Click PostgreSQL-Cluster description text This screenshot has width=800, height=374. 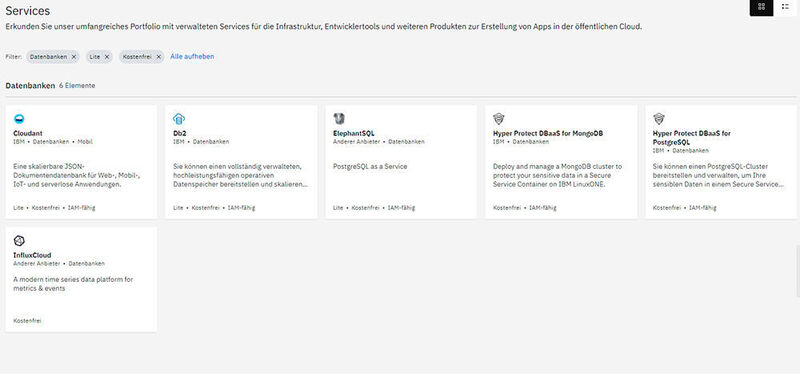(718, 176)
